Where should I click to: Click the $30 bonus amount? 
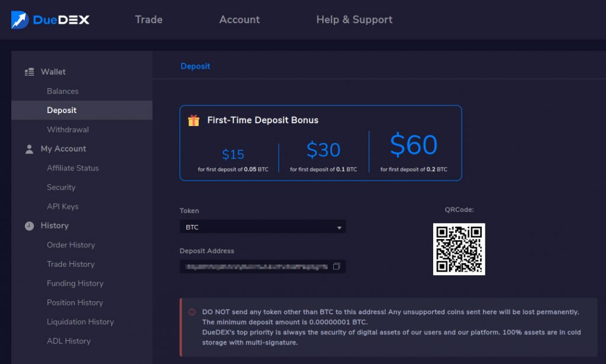click(x=324, y=150)
